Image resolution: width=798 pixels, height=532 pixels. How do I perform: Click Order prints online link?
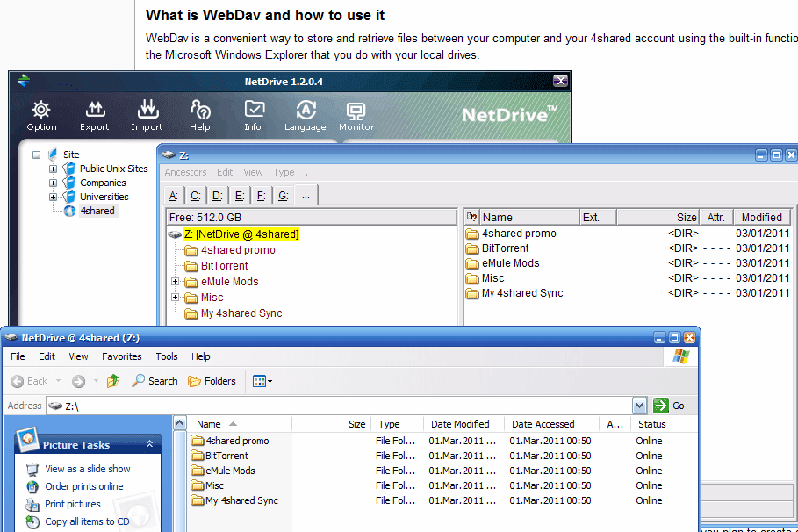(84, 486)
